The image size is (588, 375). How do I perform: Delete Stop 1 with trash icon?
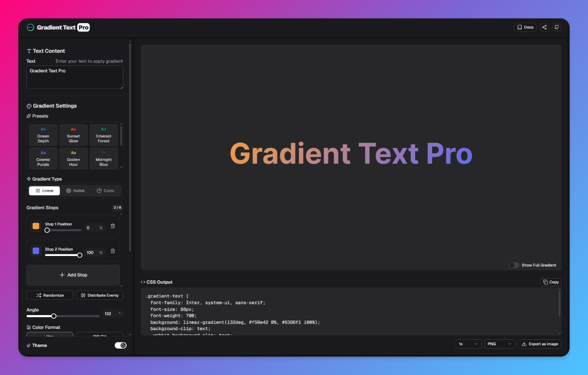pyautogui.click(x=113, y=226)
